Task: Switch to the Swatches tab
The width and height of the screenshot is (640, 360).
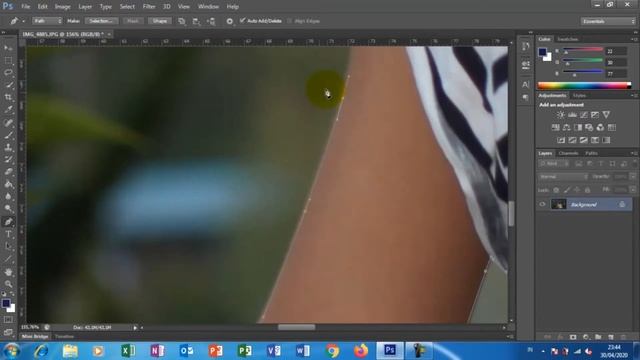Action: [568, 39]
